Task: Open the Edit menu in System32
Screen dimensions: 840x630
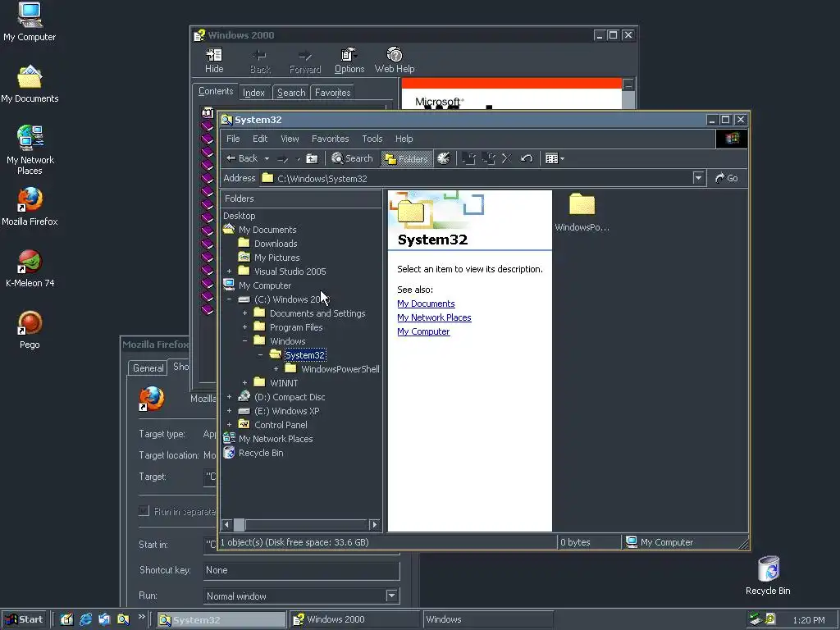Action: pyautogui.click(x=260, y=139)
